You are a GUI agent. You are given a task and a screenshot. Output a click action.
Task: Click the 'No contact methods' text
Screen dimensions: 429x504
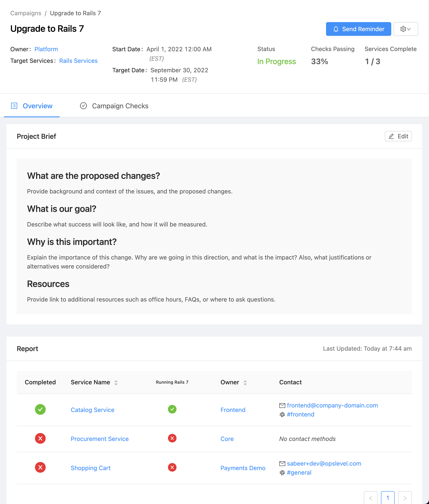coord(307,439)
